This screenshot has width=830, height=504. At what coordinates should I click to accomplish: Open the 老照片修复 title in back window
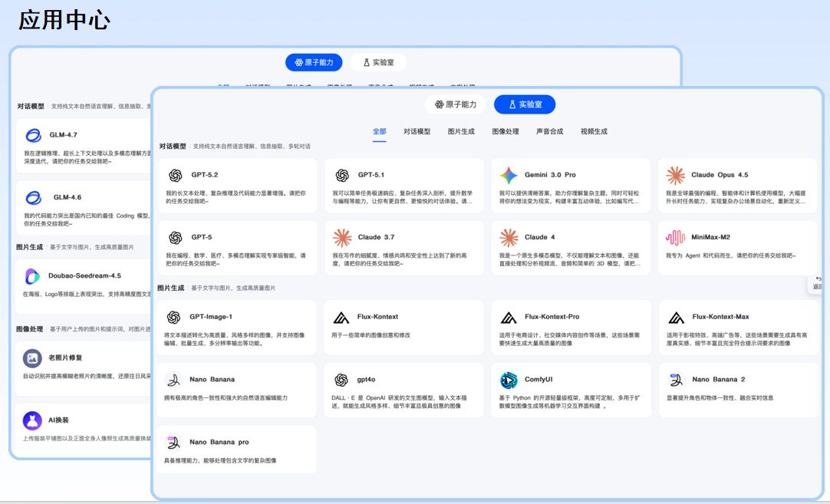click(65, 357)
